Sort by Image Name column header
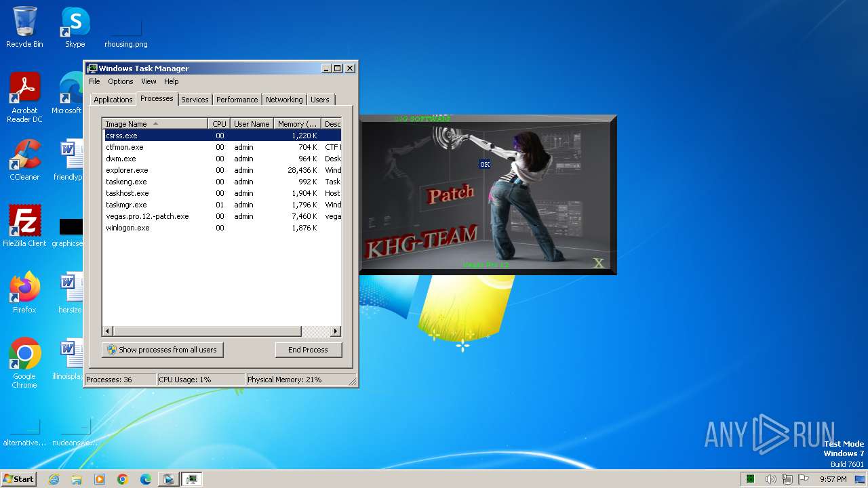This screenshot has width=868, height=488. (155, 123)
